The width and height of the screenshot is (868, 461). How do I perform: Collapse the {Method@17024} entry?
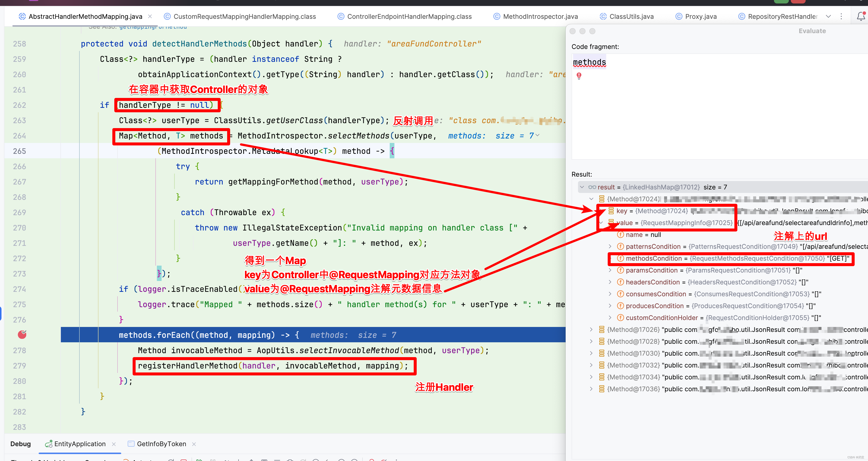[591, 199]
